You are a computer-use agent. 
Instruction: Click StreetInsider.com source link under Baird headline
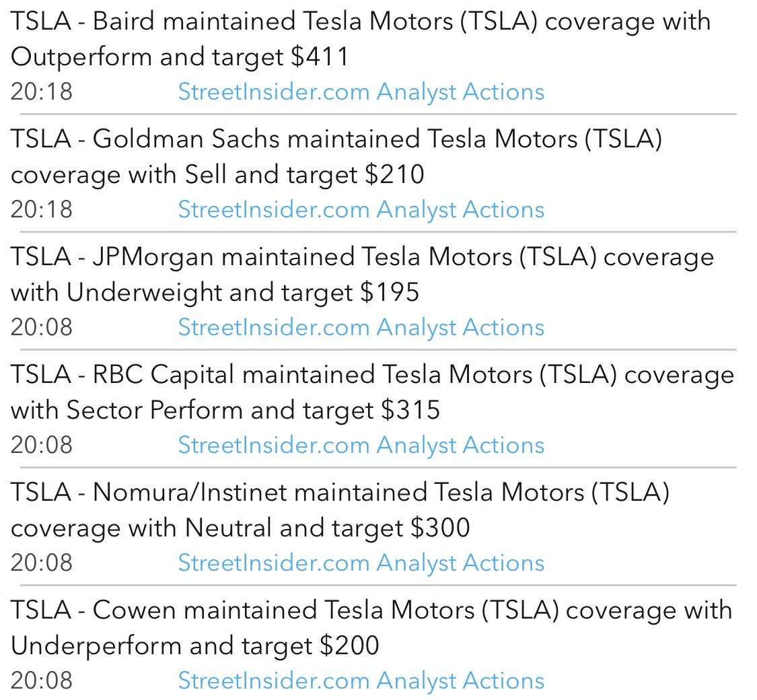[x=361, y=92]
